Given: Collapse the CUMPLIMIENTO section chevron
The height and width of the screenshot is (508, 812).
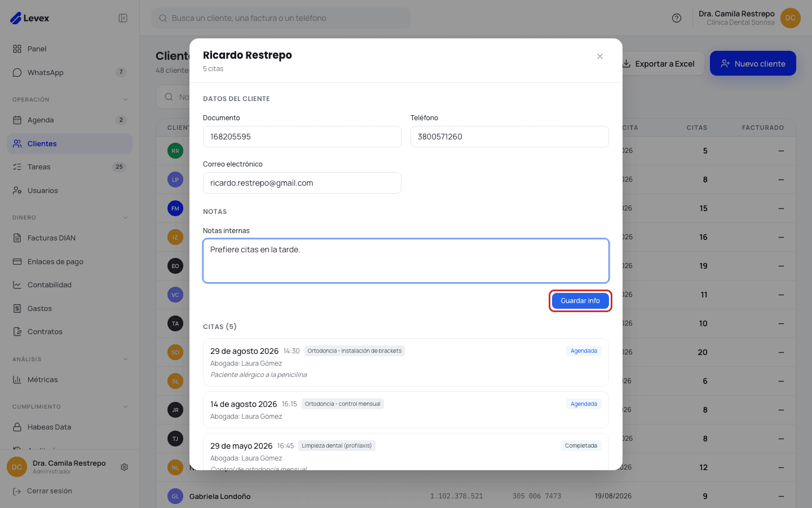Looking at the screenshot, I should pyautogui.click(x=125, y=406).
